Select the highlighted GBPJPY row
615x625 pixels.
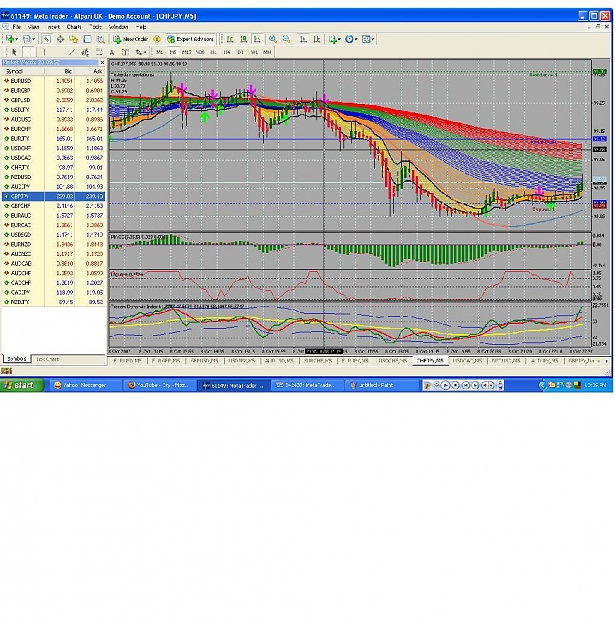[x=53, y=197]
